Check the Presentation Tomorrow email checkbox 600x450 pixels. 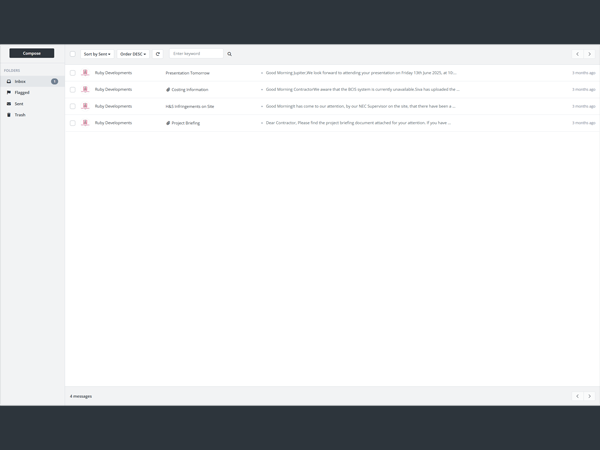[x=73, y=73]
